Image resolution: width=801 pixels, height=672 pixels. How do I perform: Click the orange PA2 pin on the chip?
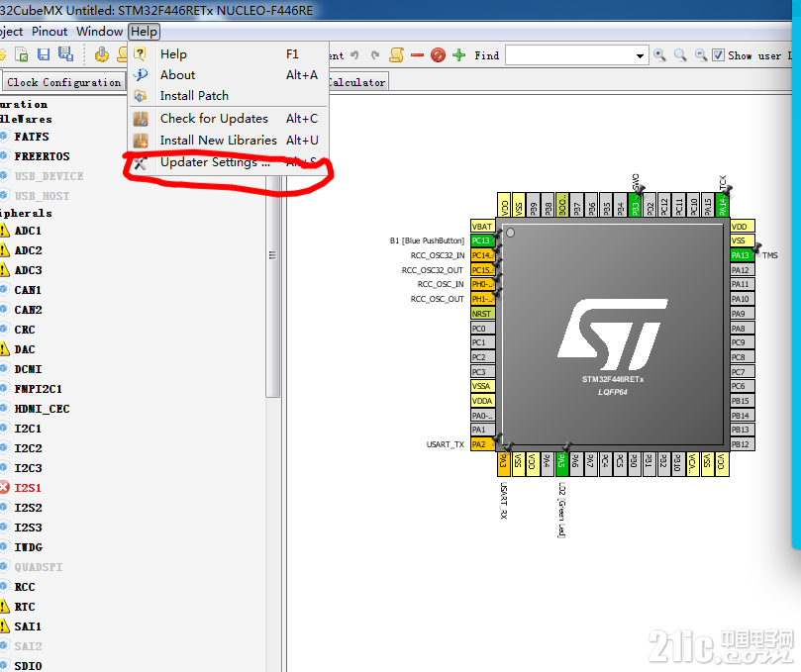pos(482,444)
